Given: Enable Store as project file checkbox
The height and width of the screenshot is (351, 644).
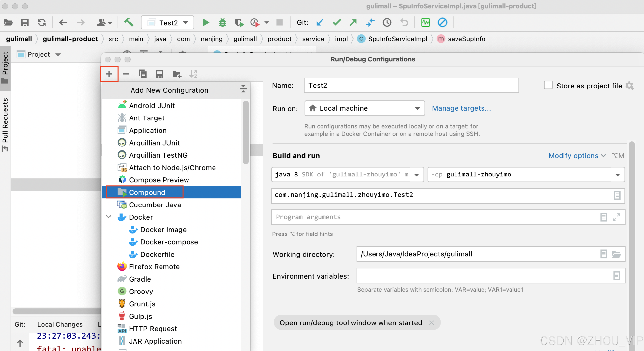Looking at the screenshot, I should click(548, 85).
